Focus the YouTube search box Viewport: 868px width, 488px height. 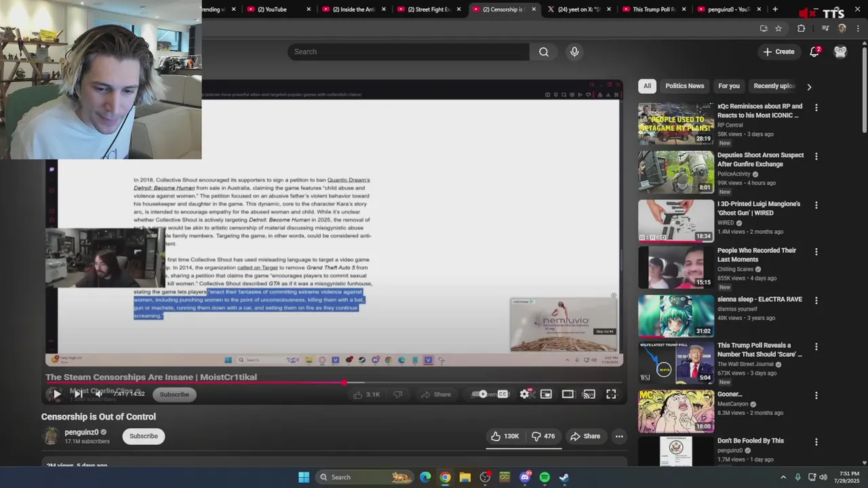(408, 52)
